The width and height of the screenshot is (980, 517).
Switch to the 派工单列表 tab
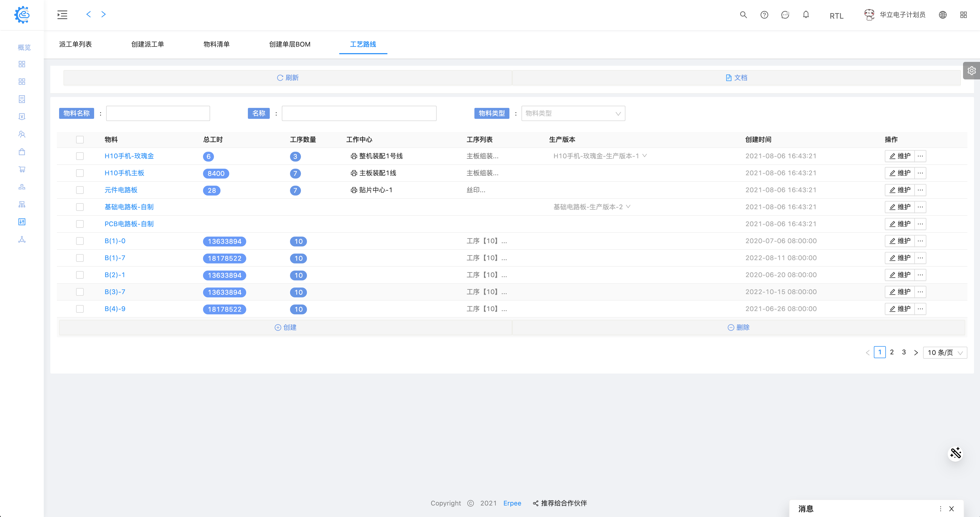click(x=75, y=45)
